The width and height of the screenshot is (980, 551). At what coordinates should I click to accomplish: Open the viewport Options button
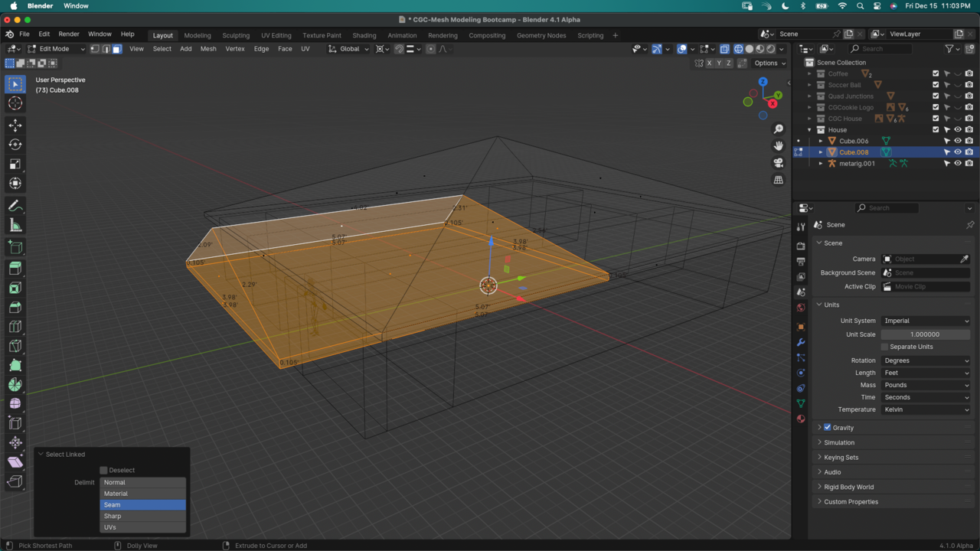[769, 64]
